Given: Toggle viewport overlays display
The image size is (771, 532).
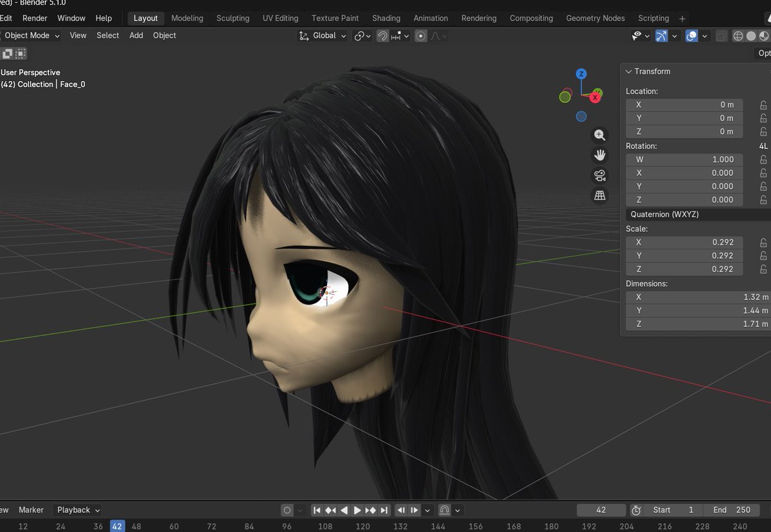Looking at the screenshot, I should [x=691, y=36].
